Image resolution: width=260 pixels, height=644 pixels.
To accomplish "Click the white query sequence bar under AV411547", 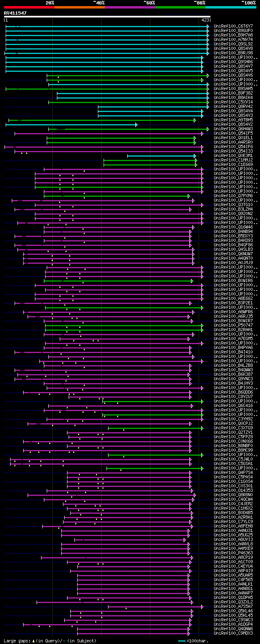I will pos(107,17).
